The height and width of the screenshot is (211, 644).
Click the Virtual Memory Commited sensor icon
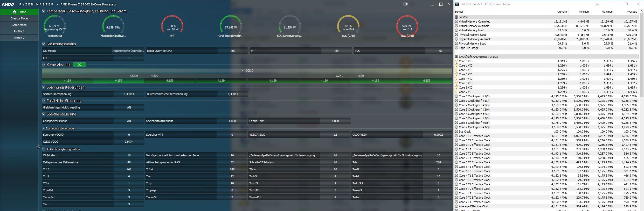coord(456,21)
